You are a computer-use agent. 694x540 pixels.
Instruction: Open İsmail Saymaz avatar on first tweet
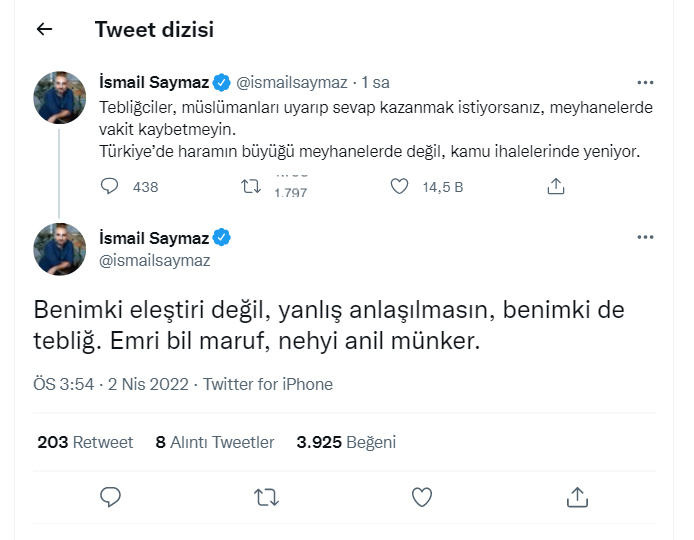[60, 97]
